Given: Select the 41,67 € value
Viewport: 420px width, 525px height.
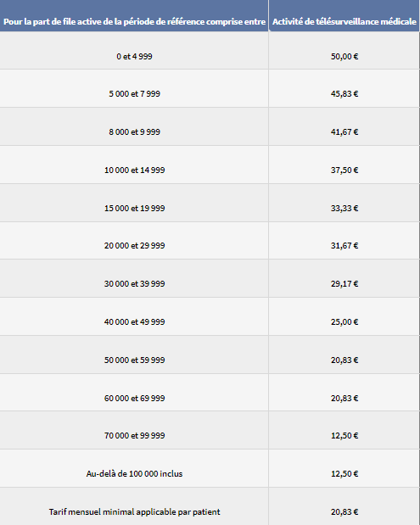Looking at the screenshot, I should click(x=344, y=132).
